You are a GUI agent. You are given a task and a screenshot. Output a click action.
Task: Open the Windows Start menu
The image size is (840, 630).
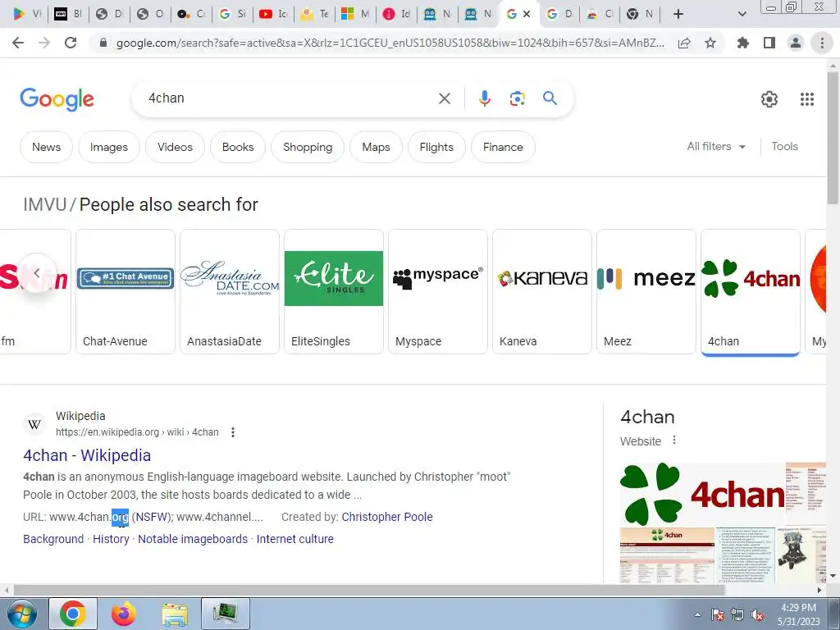pyautogui.click(x=22, y=614)
